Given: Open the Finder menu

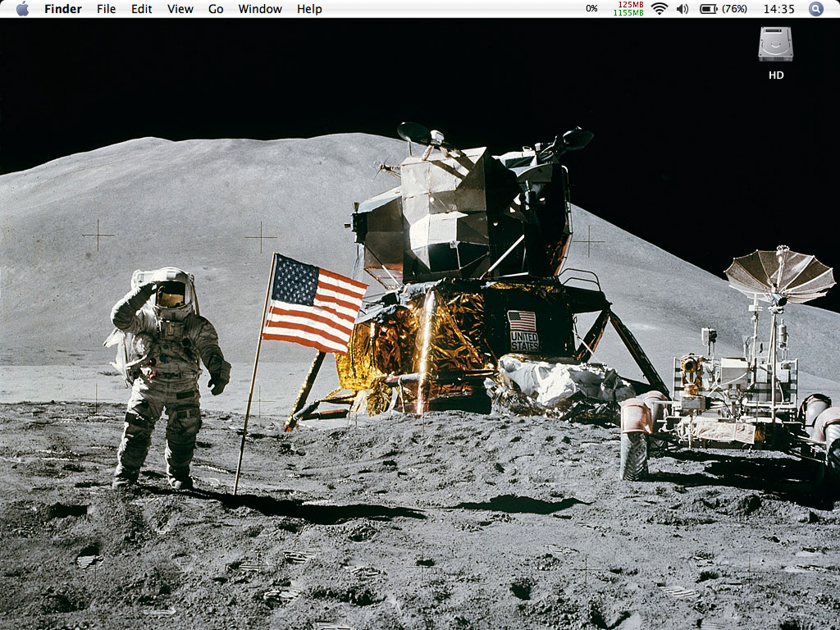Looking at the screenshot, I should point(63,8).
